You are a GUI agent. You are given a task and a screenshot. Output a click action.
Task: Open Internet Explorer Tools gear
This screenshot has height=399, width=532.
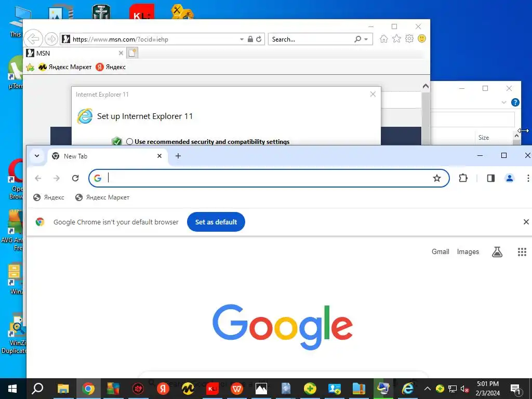[x=409, y=38]
